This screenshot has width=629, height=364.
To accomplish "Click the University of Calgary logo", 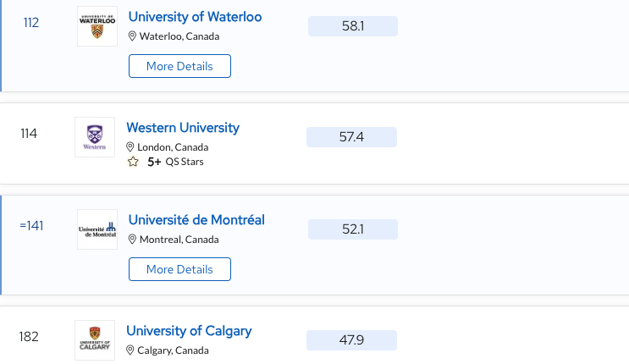I will tap(95, 340).
